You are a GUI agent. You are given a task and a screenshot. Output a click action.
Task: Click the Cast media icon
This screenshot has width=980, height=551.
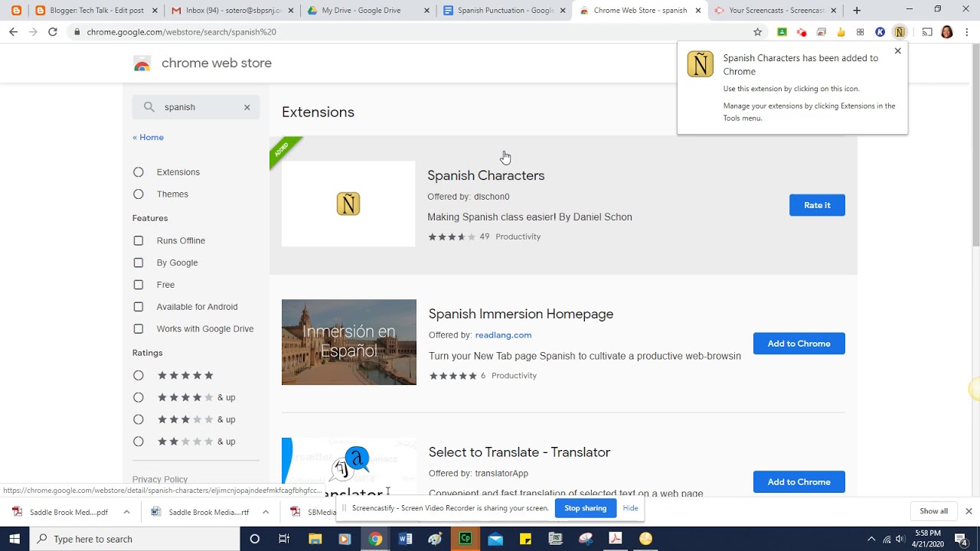click(x=927, y=32)
